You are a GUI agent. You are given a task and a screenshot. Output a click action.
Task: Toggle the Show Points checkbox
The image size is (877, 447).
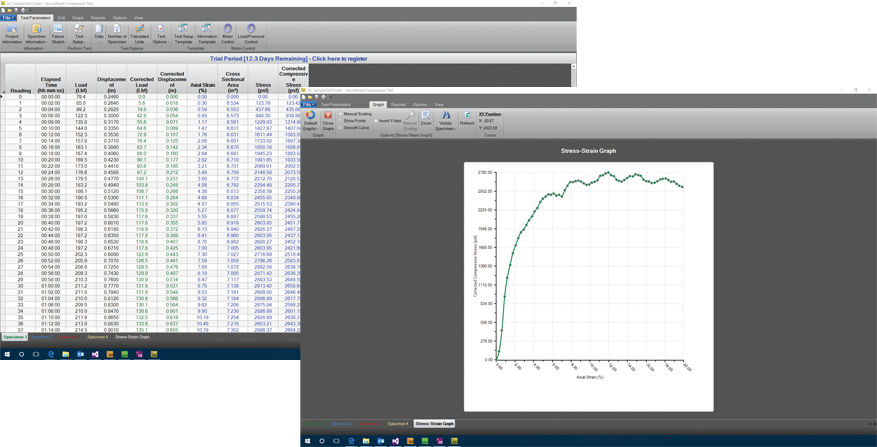point(341,121)
